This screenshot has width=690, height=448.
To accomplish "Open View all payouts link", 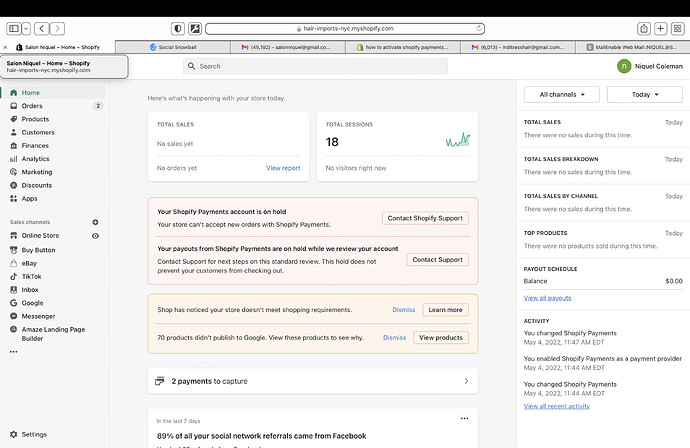I will [x=547, y=298].
